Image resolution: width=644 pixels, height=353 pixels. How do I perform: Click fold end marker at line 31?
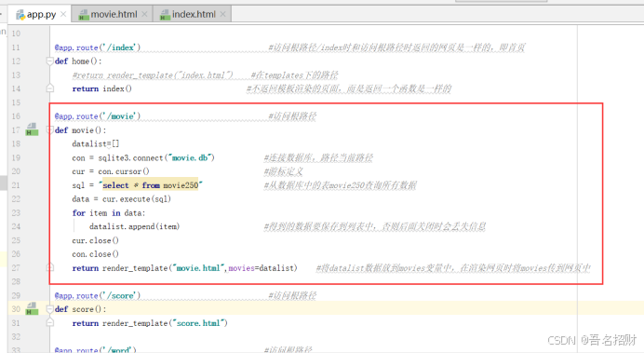pos(49,322)
